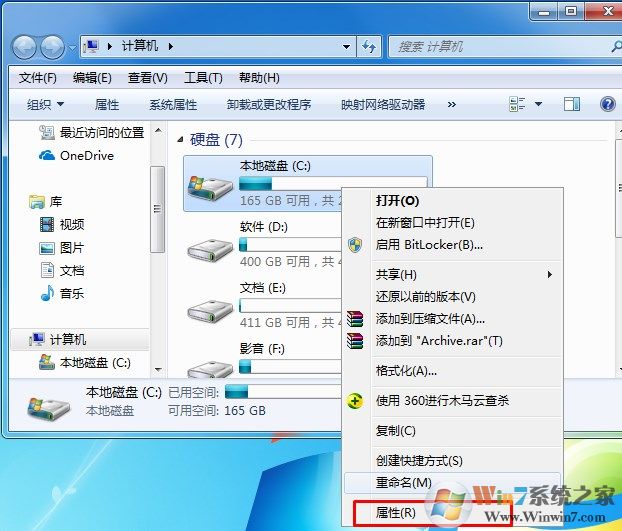Image resolution: width=622 pixels, height=531 pixels.
Task: Select the OneDrive cloud icon in sidebar
Action: pos(47,155)
